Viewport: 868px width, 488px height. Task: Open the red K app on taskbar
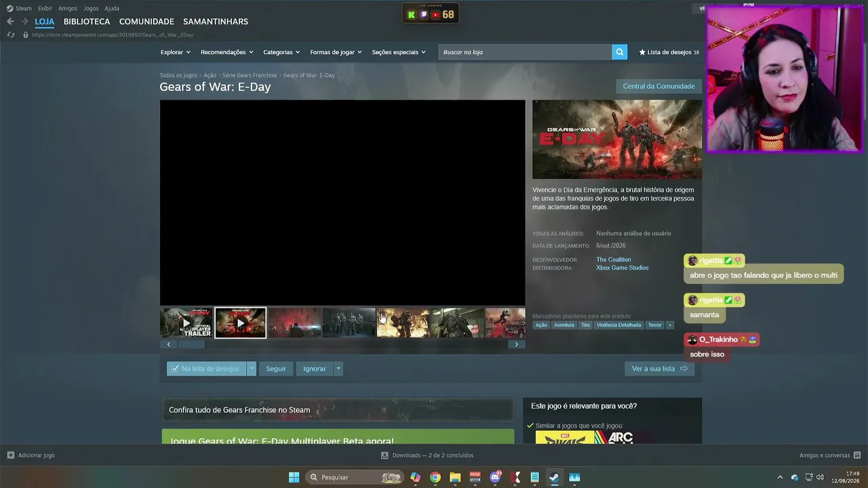click(515, 477)
